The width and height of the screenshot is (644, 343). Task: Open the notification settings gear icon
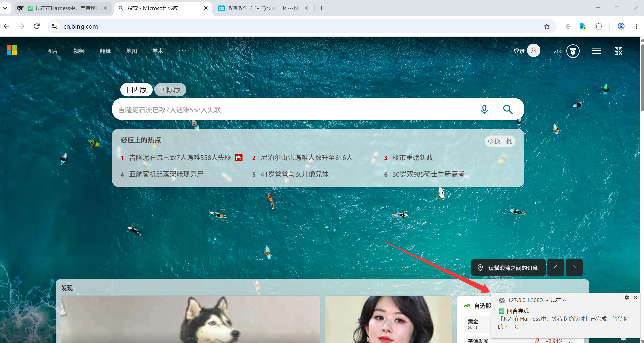pos(627,297)
